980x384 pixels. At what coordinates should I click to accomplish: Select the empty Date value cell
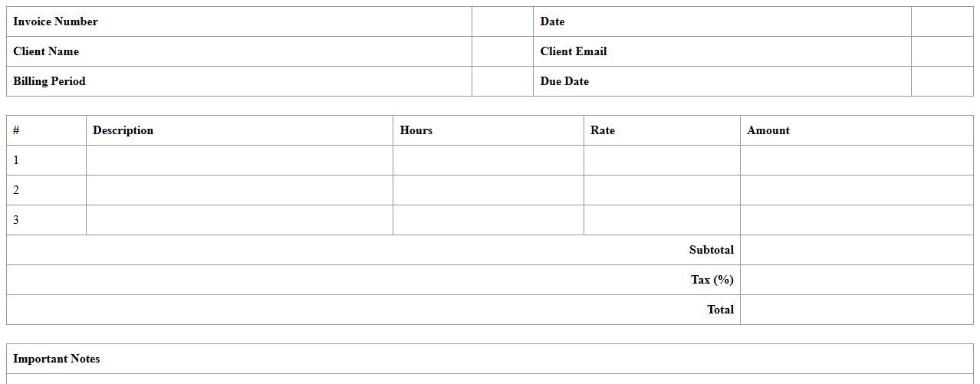pyautogui.click(x=942, y=21)
